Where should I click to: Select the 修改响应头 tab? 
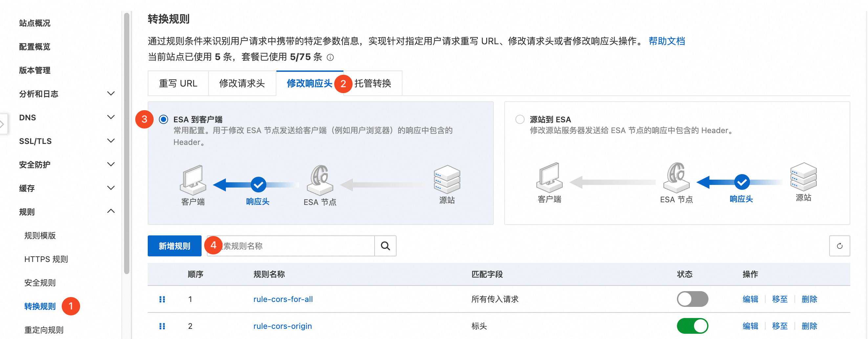(309, 83)
